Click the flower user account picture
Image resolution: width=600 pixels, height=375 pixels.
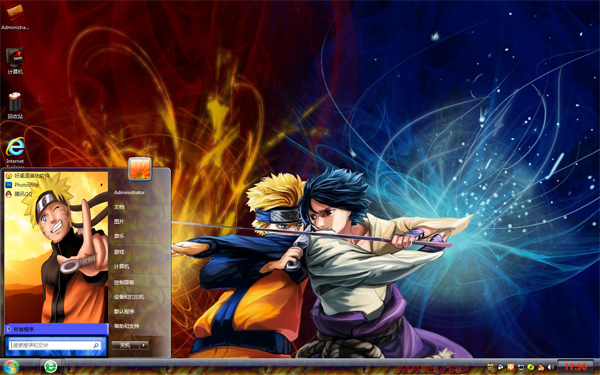(x=140, y=168)
